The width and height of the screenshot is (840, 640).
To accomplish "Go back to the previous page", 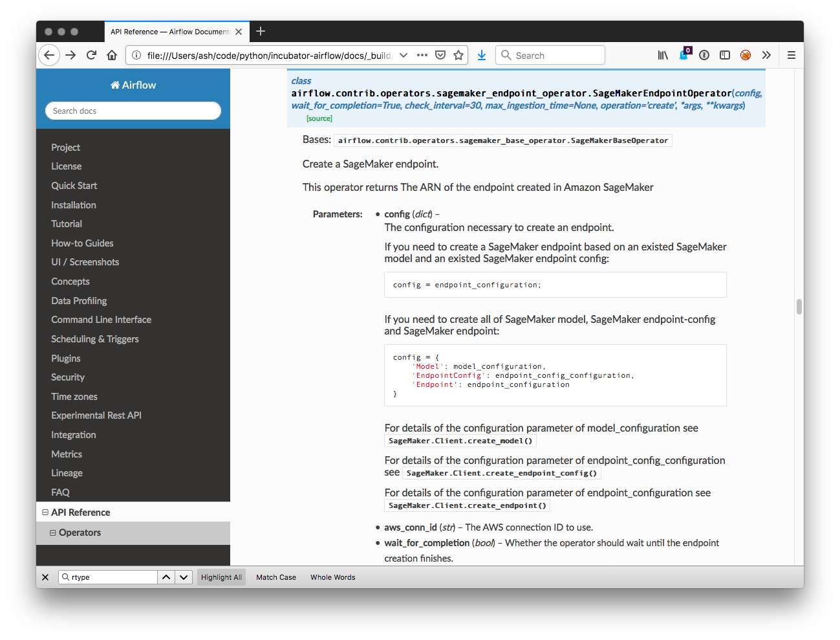I will coord(49,55).
